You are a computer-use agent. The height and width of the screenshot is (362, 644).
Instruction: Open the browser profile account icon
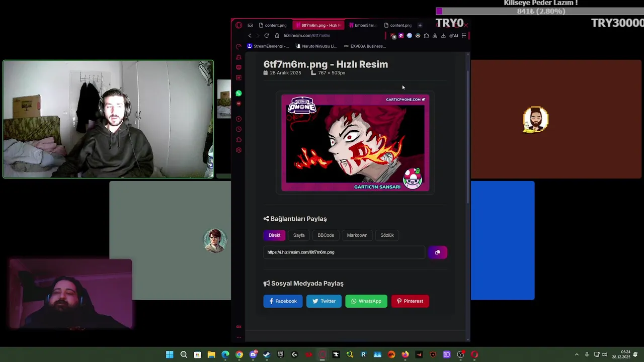point(435,36)
